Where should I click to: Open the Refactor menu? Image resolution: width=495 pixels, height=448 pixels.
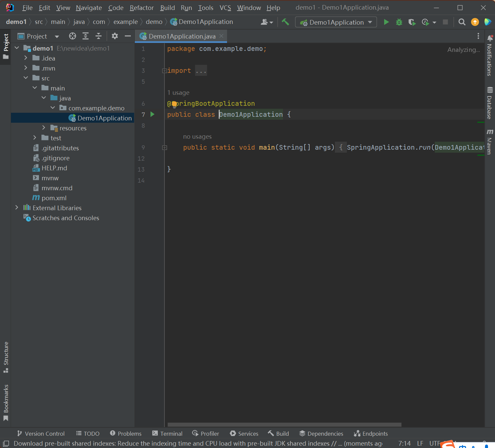coord(141,7)
